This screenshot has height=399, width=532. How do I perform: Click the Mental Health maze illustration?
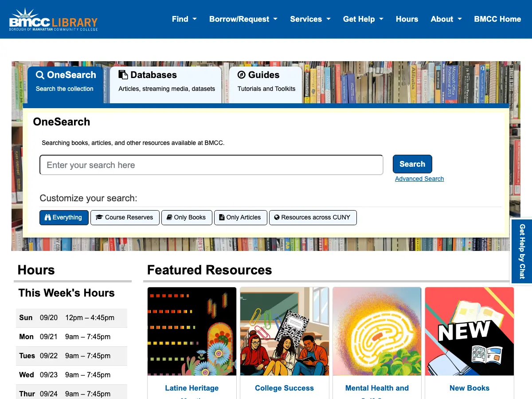(377, 331)
